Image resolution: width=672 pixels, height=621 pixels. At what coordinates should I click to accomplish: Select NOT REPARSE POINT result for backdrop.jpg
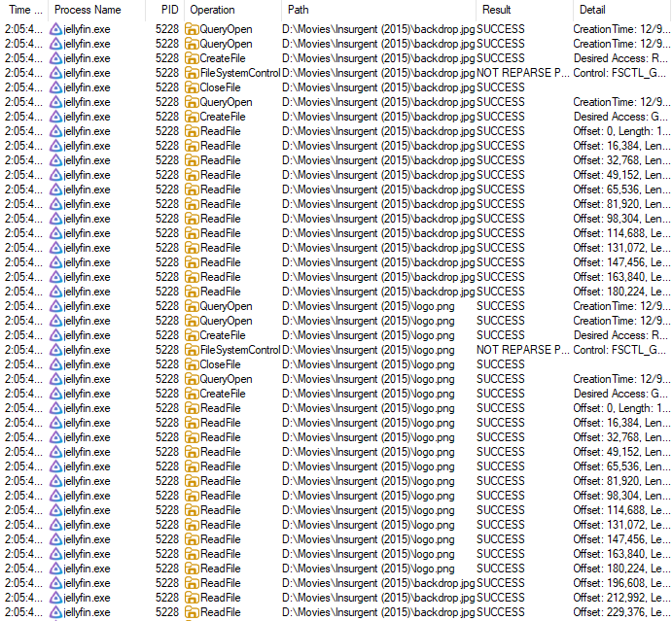click(522, 73)
